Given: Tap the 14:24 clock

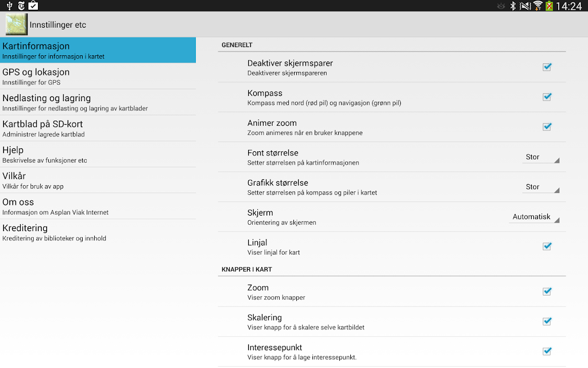Looking at the screenshot, I should click(x=568, y=6).
